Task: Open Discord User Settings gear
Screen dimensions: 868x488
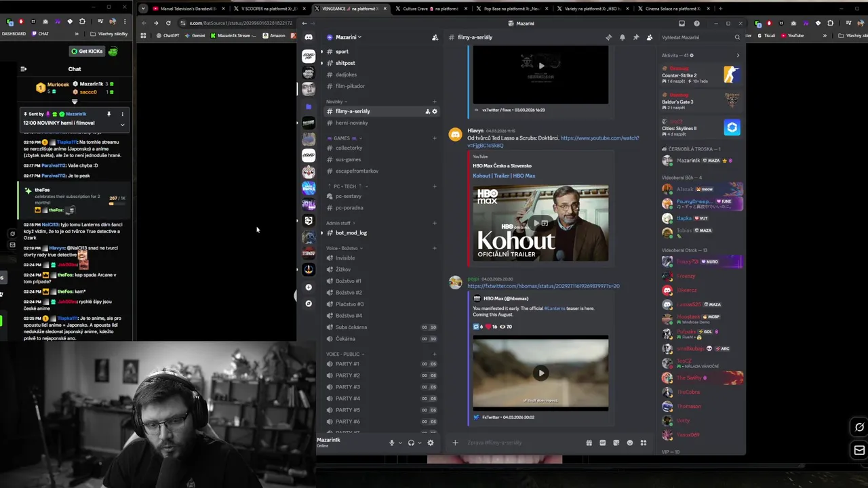Action: click(x=430, y=443)
